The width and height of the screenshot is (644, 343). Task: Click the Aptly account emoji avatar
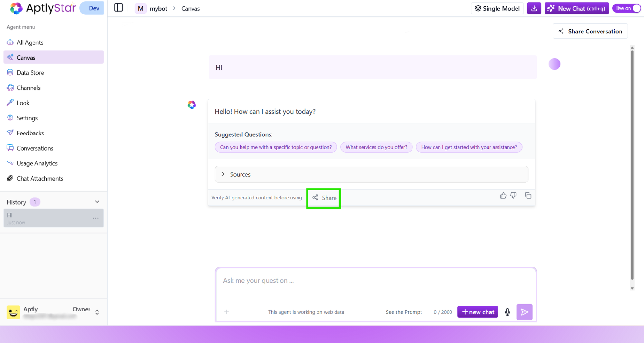(13, 312)
